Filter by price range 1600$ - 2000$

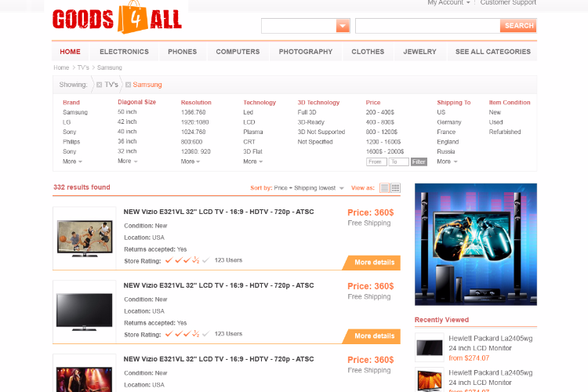point(385,151)
